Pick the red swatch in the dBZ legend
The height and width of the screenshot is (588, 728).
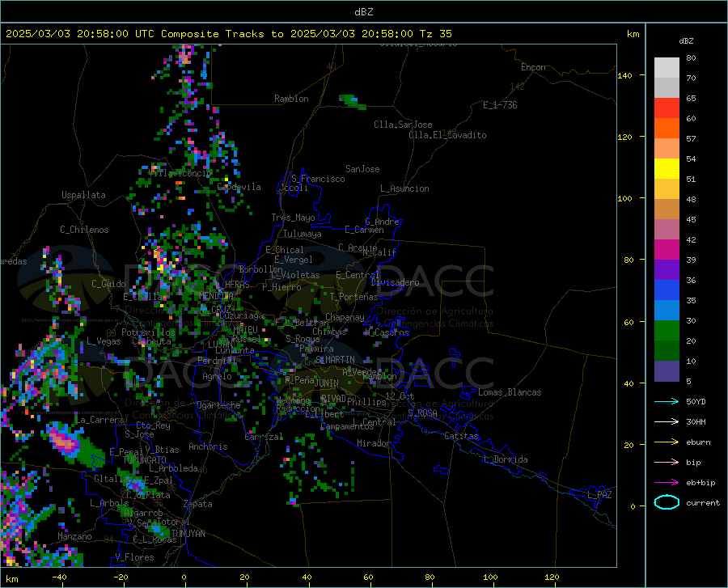click(667, 108)
